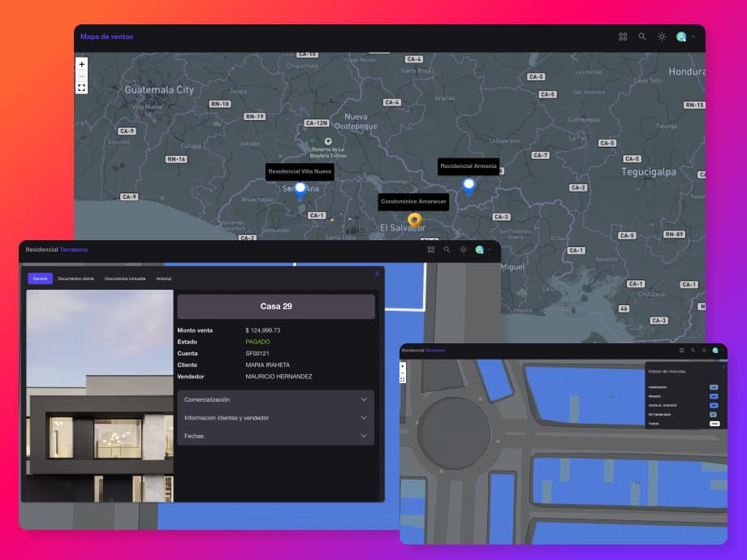Click the Residencial Armenia label
Viewport: 747px width, 560px height.
tap(468, 166)
